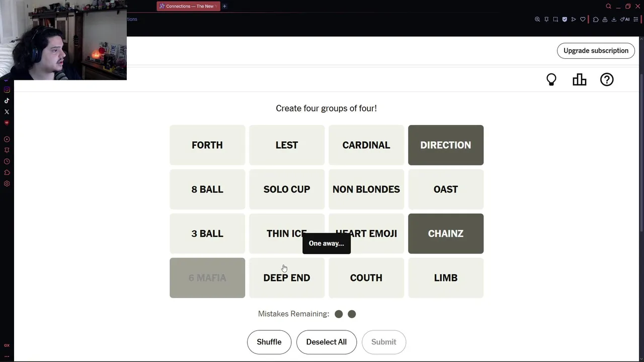This screenshot has width=644, height=362.
Task: Select the CARDINAL tile
Action: pos(366,145)
